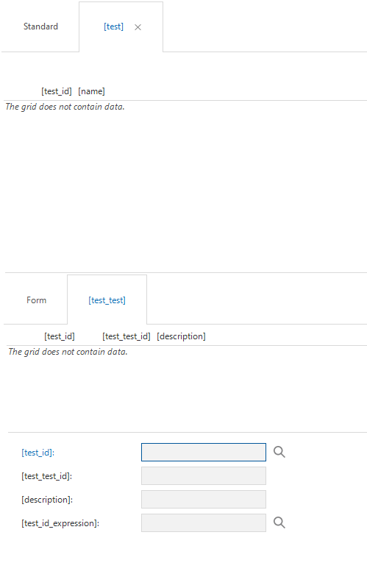Sort by [name] column header

[x=91, y=91]
